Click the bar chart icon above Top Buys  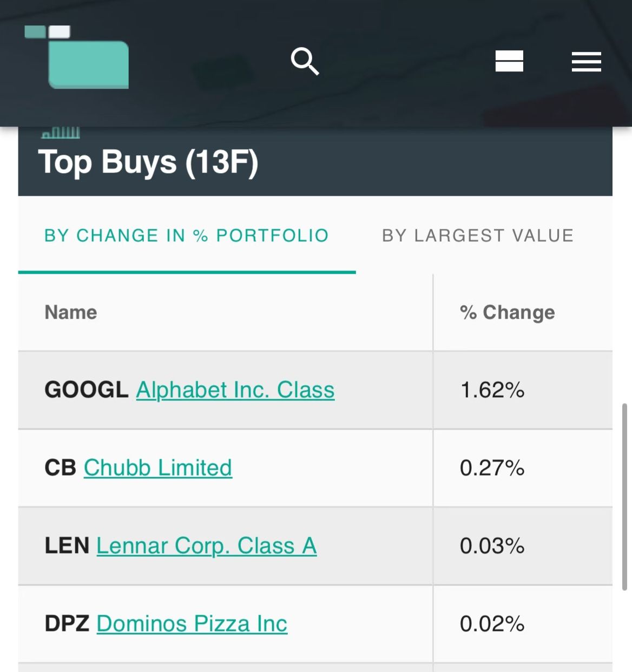pyautogui.click(x=61, y=132)
